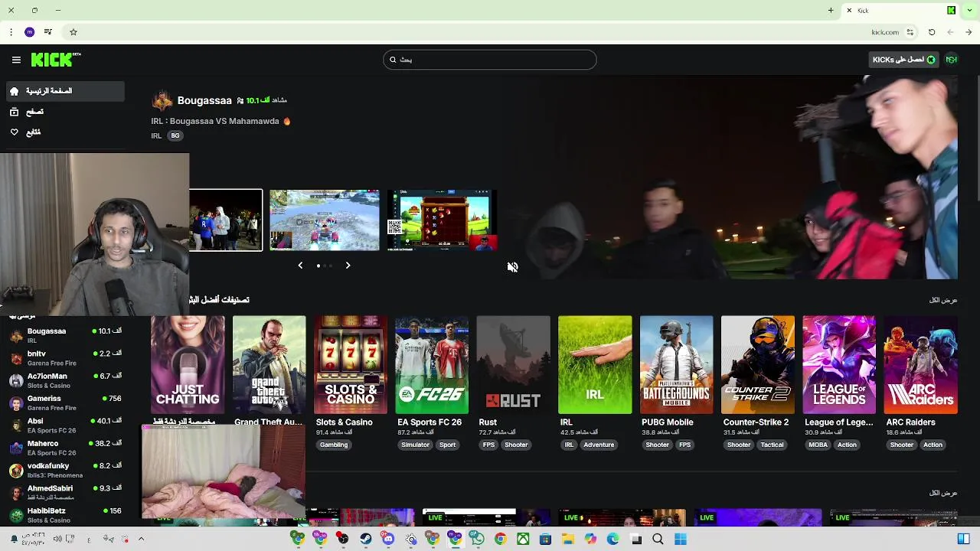Open the Slots & Casino category card

pyautogui.click(x=351, y=365)
